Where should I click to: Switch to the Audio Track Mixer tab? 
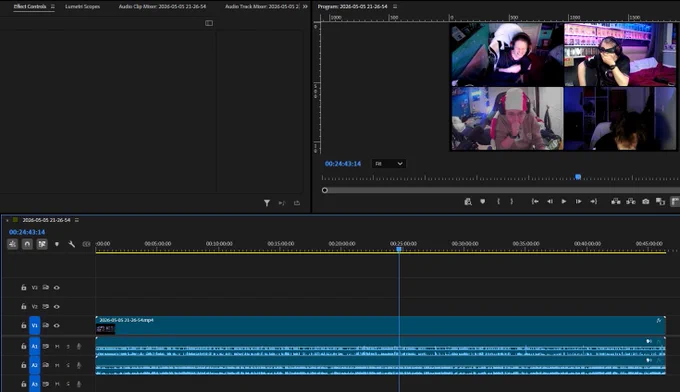262,7
